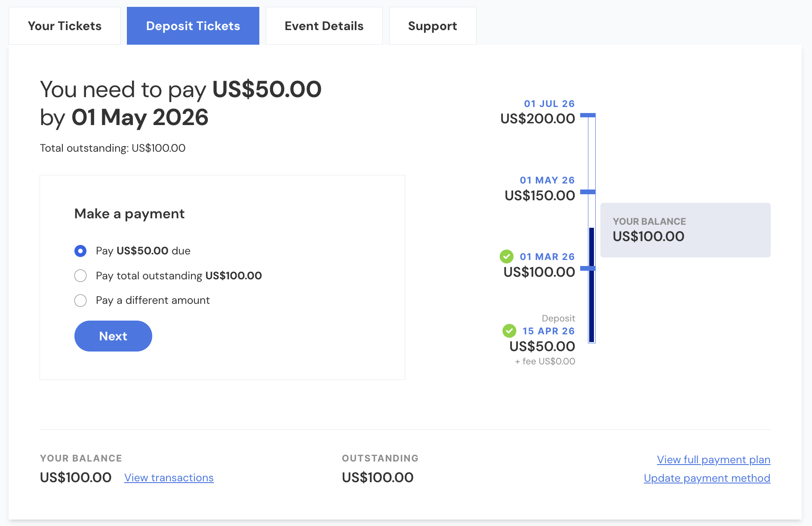This screenshot has height=526, width=812.
Task: Click the OUTSTANDING label at the bottom
Action: coord(380,458)
